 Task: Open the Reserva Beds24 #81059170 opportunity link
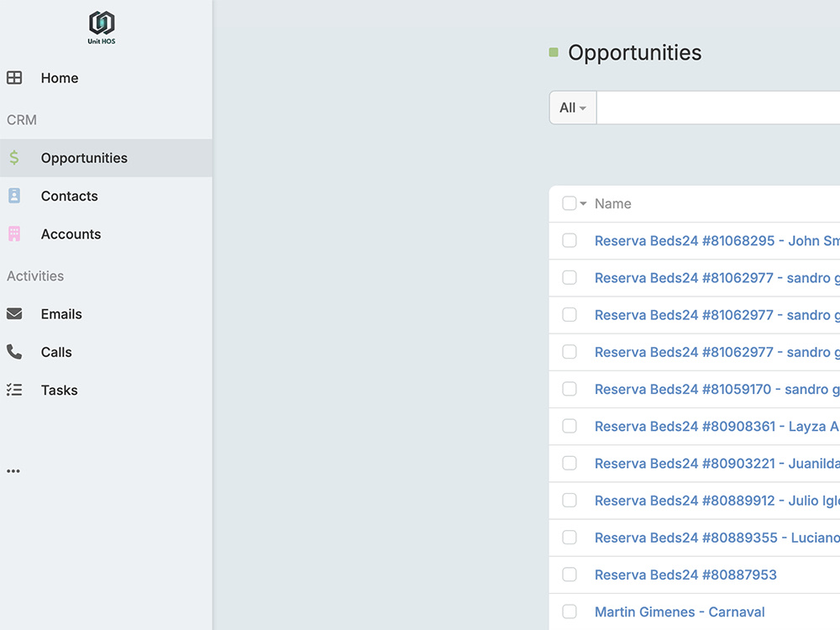click(717, 389)
